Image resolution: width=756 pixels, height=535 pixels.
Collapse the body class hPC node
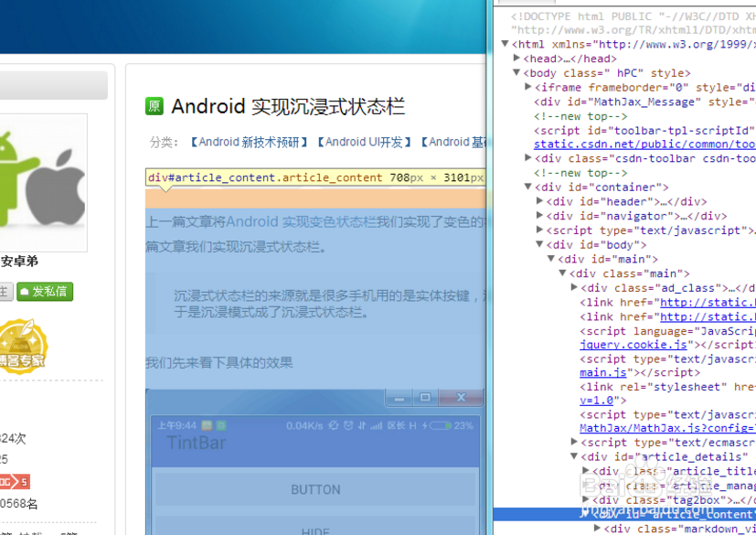tap(516, 72)
